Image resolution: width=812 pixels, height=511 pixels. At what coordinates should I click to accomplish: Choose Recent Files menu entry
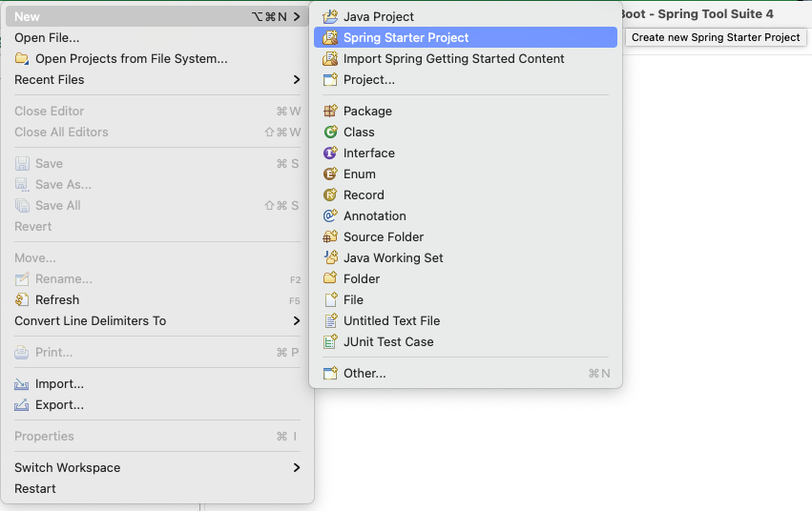pyautogui.click(x=157, y=80)
